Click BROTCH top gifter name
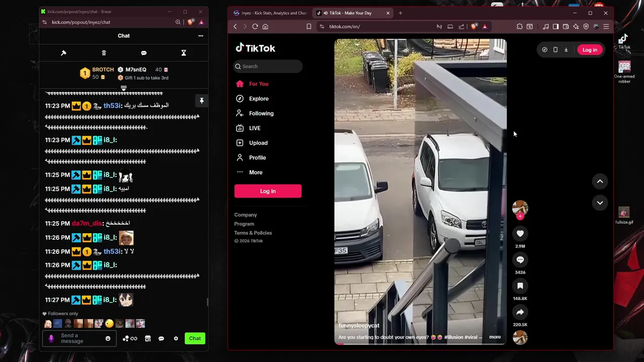This screenshot has height=362, width=644. click(x=103, y=70)
